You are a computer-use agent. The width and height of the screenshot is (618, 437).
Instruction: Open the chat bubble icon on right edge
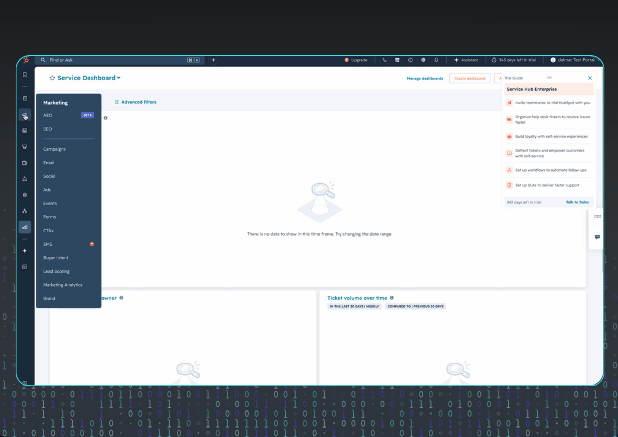(598, 237)
